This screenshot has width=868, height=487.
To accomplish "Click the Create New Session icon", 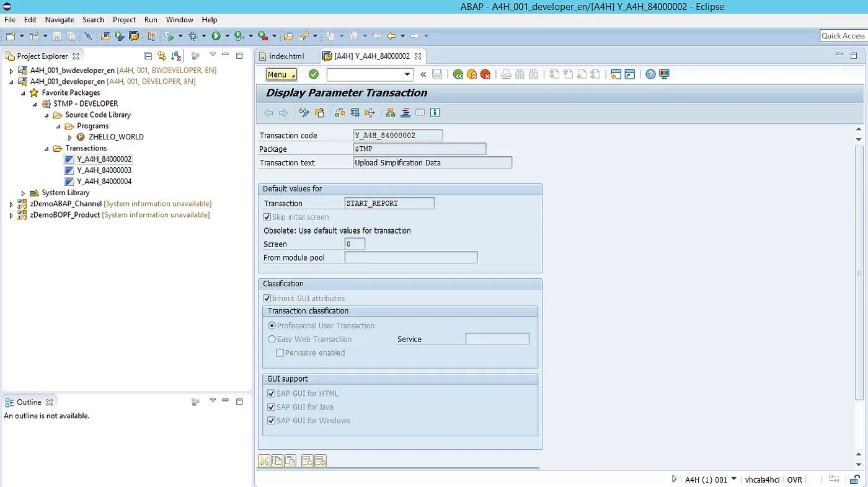I will tap(616, 74).
